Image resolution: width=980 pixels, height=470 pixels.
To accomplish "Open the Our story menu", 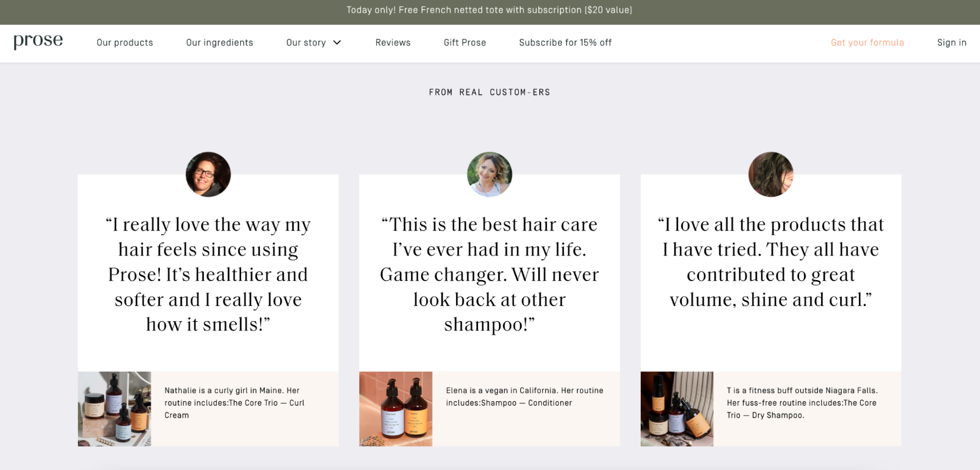I will click(306, 43).
